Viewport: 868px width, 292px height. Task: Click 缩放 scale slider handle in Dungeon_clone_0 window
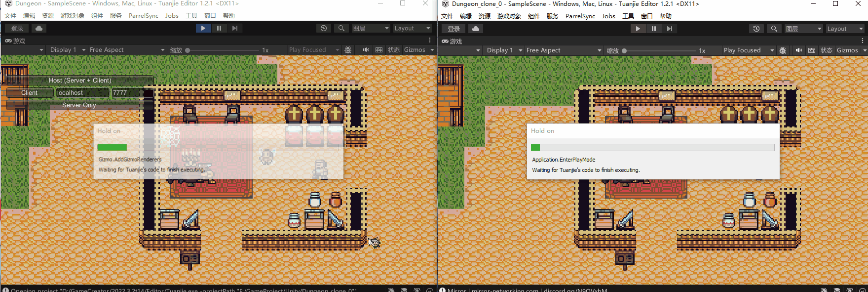coord(624,50)
